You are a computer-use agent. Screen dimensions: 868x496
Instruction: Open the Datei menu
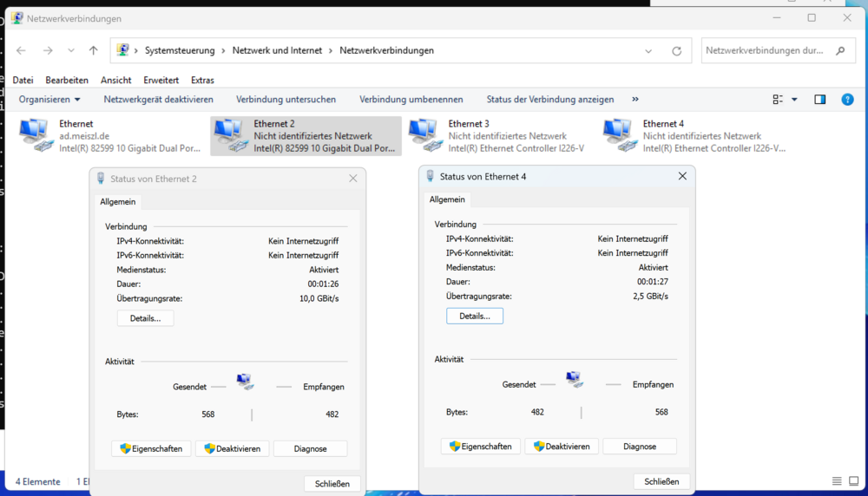[x=23, y=80]
